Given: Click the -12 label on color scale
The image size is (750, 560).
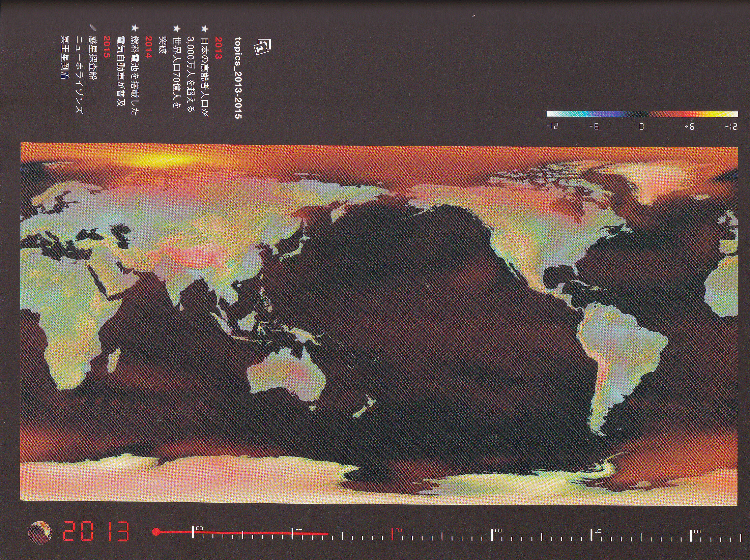Looking at the screenshot, I should click(552, 127).
